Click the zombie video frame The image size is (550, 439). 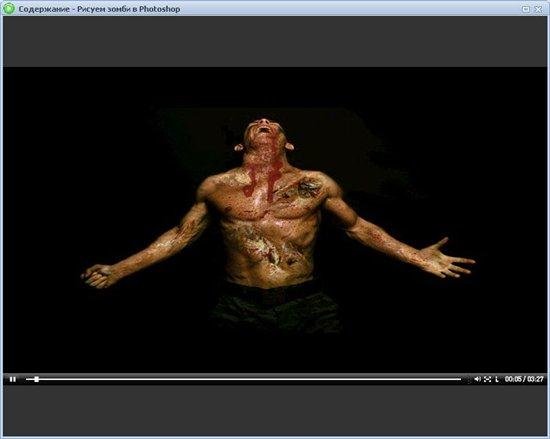coord(275,220)
